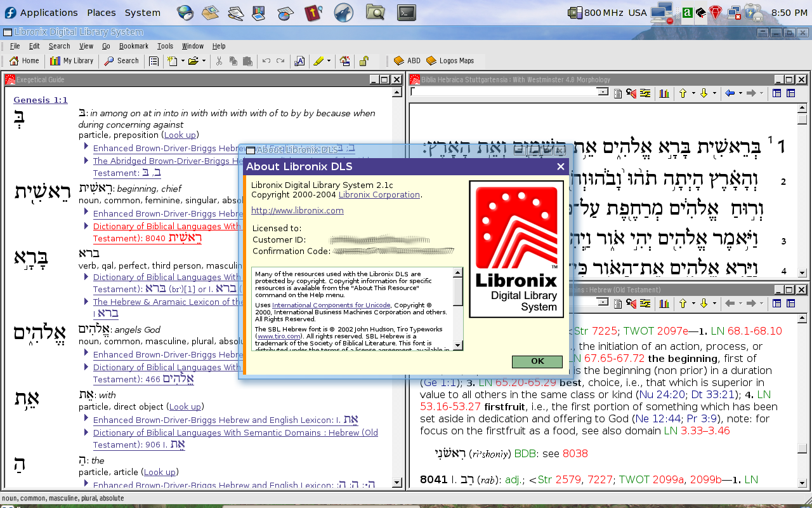Click the Biblia Hebraica scroll up arrow
This screenshot has width=812, height=508.
[802, 109]
